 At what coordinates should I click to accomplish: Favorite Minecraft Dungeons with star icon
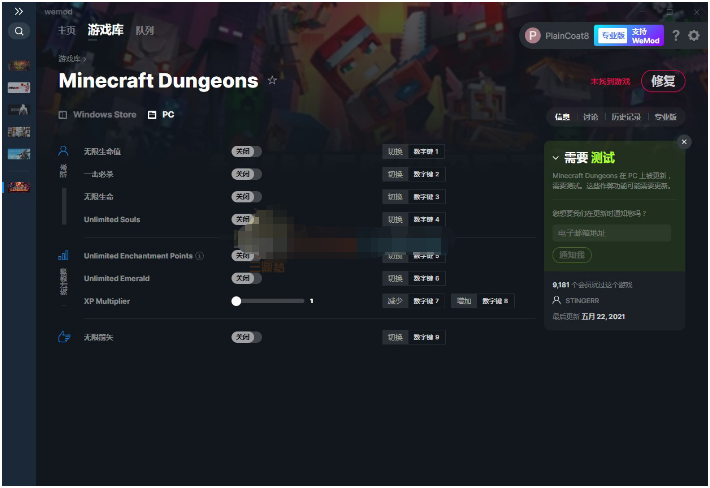coord(272,80)
